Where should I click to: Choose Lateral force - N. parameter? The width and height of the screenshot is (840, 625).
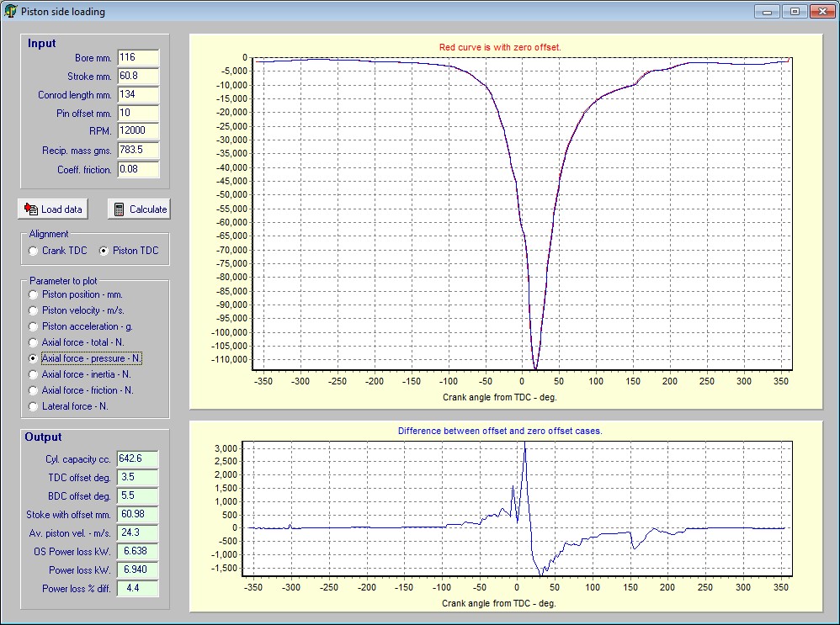point(34,406)
